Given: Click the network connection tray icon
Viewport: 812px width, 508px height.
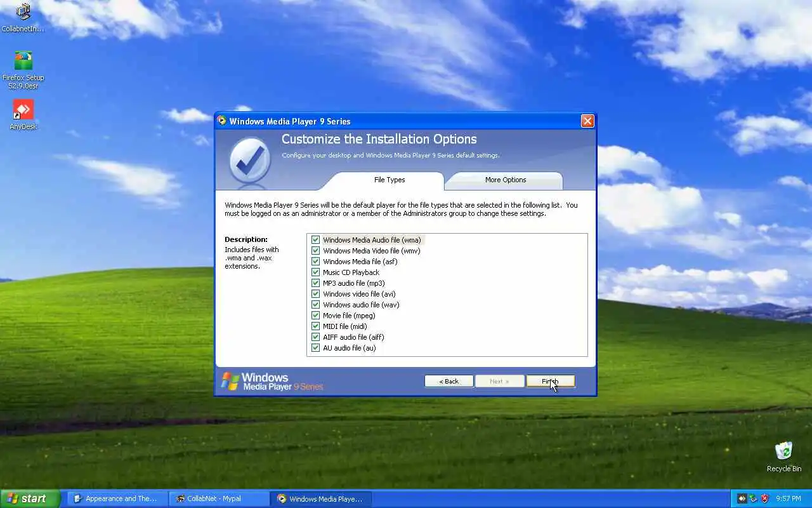Looking at the screenshot, I should click(753, 498).
